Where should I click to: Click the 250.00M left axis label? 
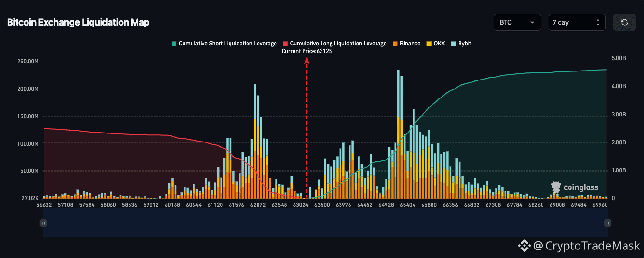click(x=28, y=62)
